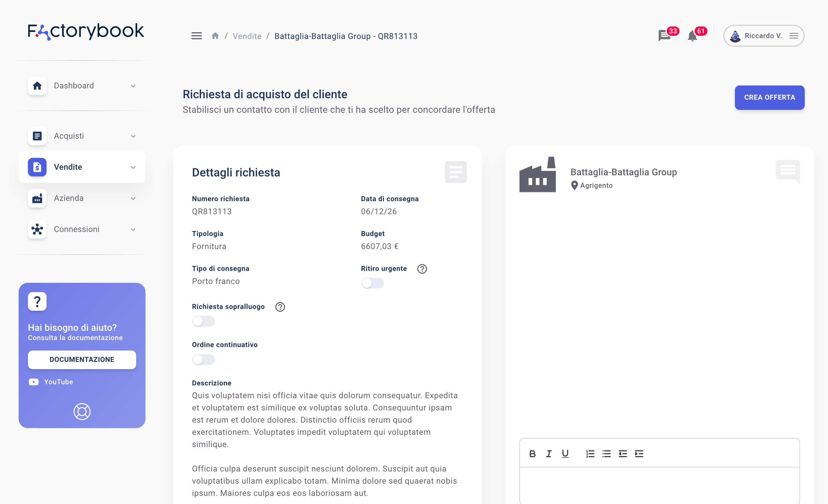The image size is (828, 504).
Task: Open the DOCUMENTAZIONE button
Action: 82,360
